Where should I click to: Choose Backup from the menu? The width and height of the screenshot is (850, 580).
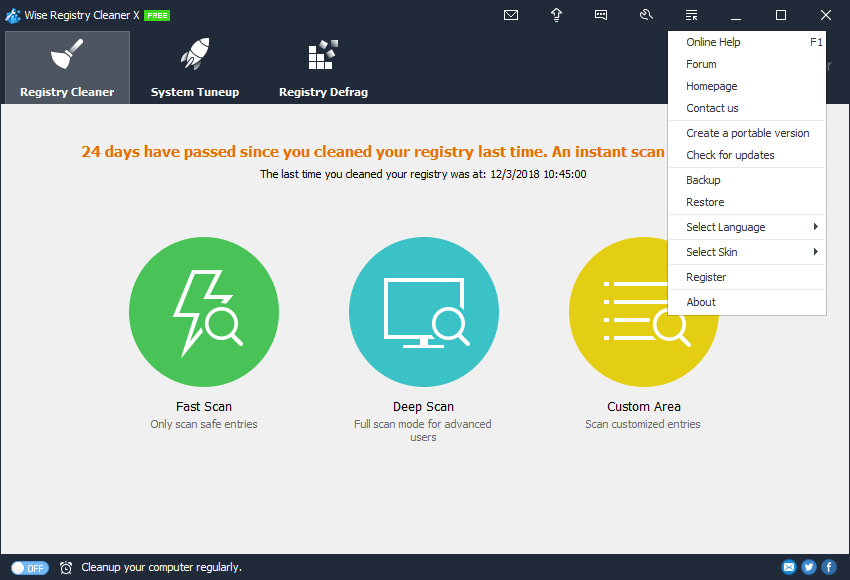click(x=747, y=180)
